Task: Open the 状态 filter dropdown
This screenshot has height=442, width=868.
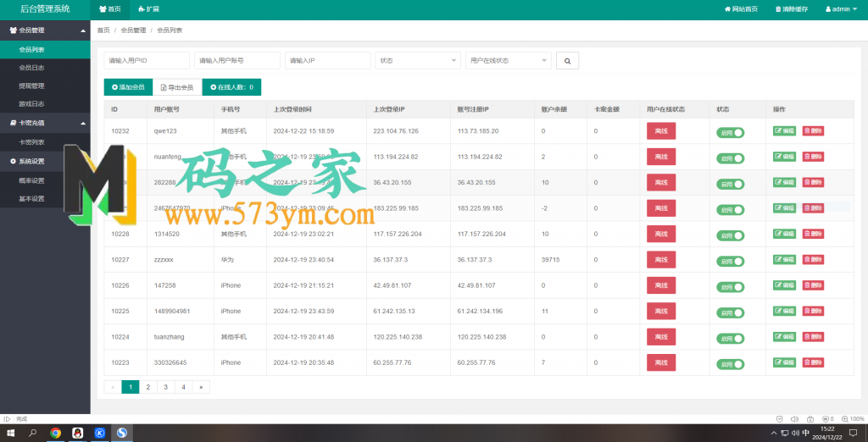Action: [x=418, y=61]
